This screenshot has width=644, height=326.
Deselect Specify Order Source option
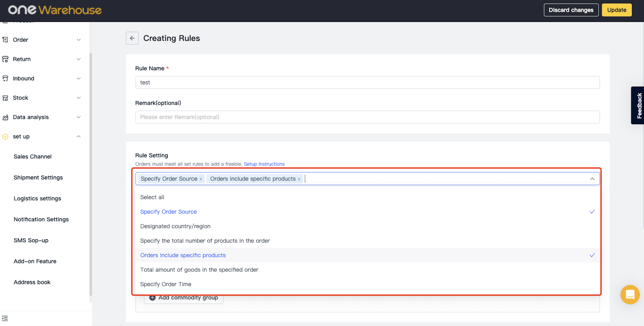pyautogui.click(x=368, y=212)
